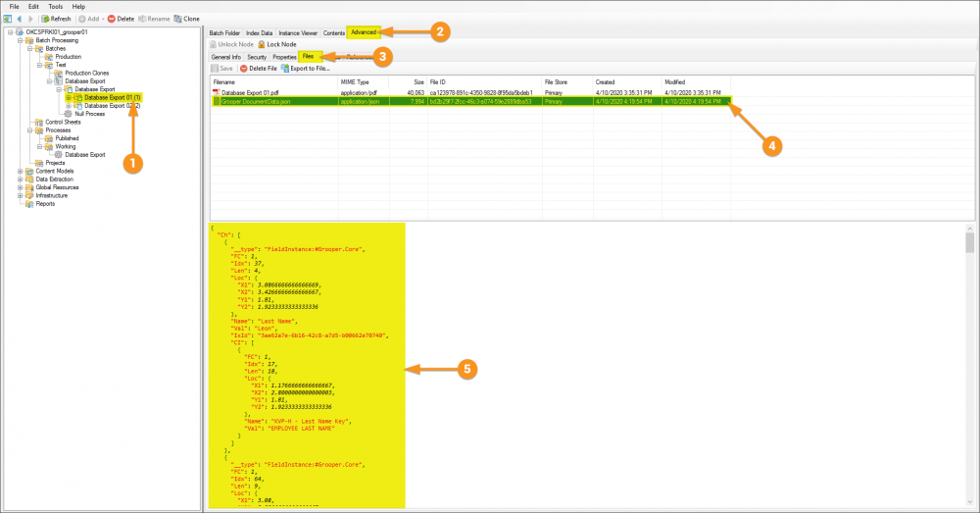This screenshot has height=513, width=980.
Task: Click the Production folder icon
Action: pos(49,56)
